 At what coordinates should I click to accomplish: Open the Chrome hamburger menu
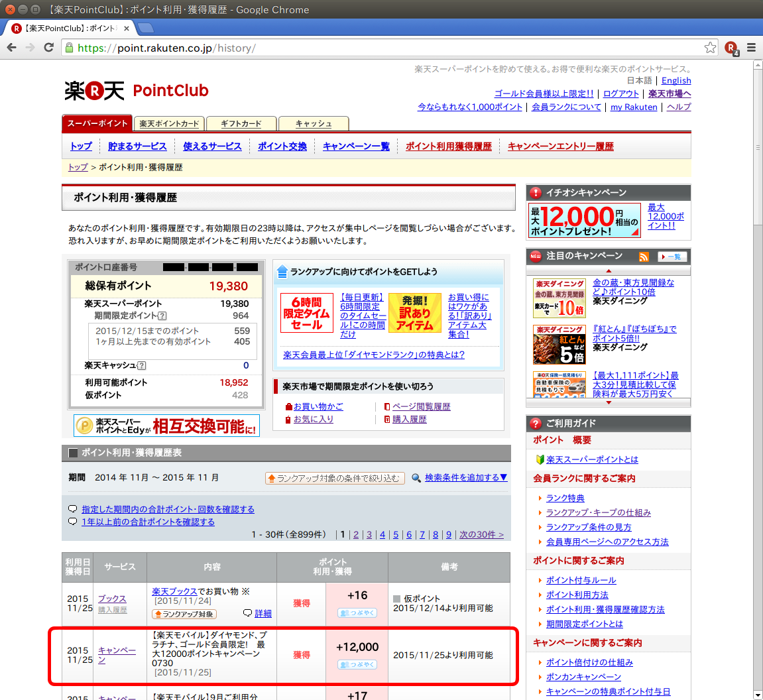751,48
